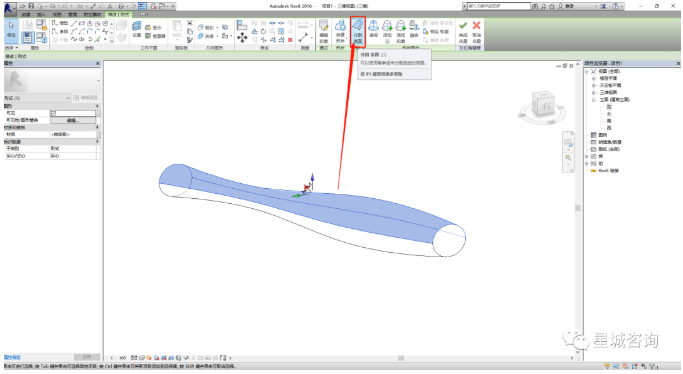Switch to the 创建 ribbon tab

26,14
